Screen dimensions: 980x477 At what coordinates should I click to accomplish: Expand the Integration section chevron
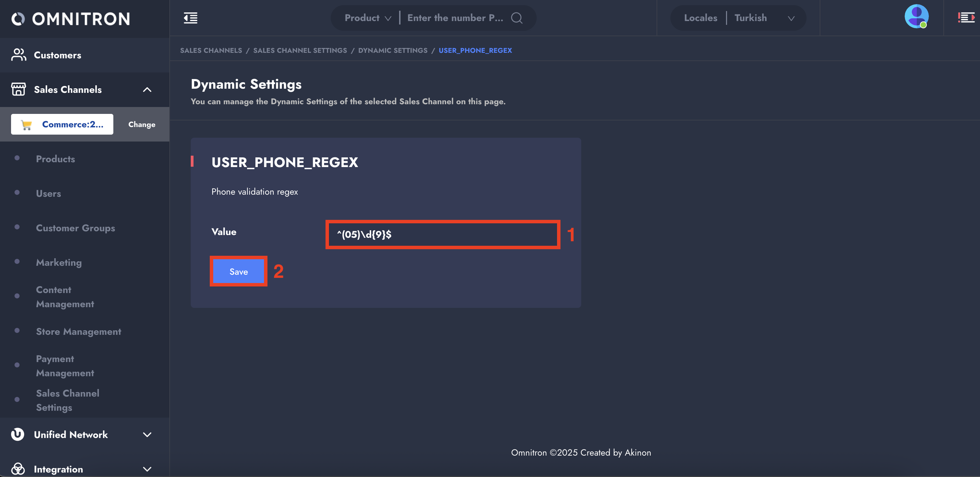(x=147, y=469)
